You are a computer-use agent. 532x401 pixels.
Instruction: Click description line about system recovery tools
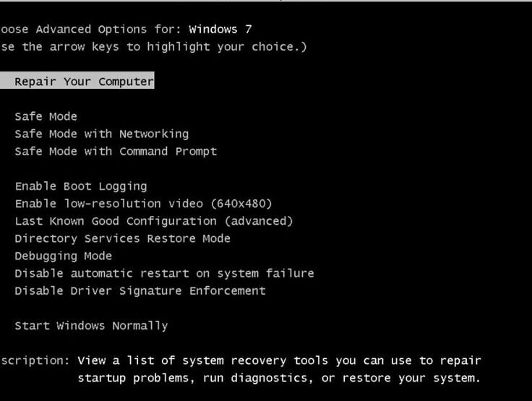(279, 361)
